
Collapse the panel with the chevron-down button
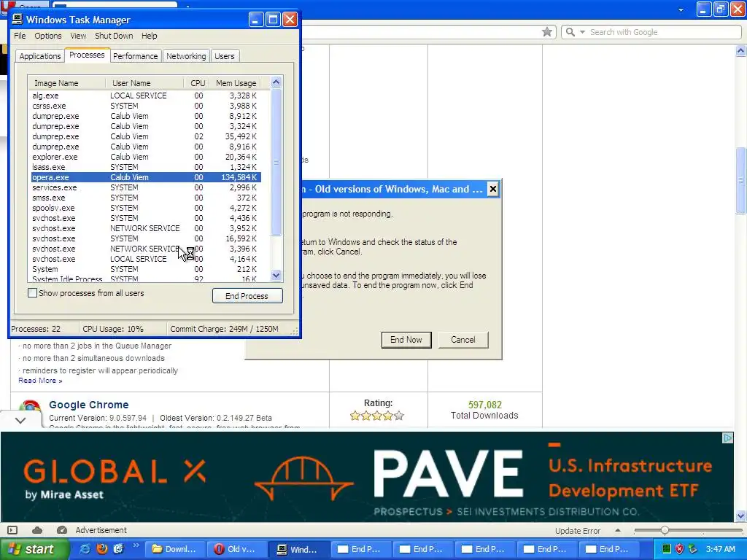pos(20,421)
